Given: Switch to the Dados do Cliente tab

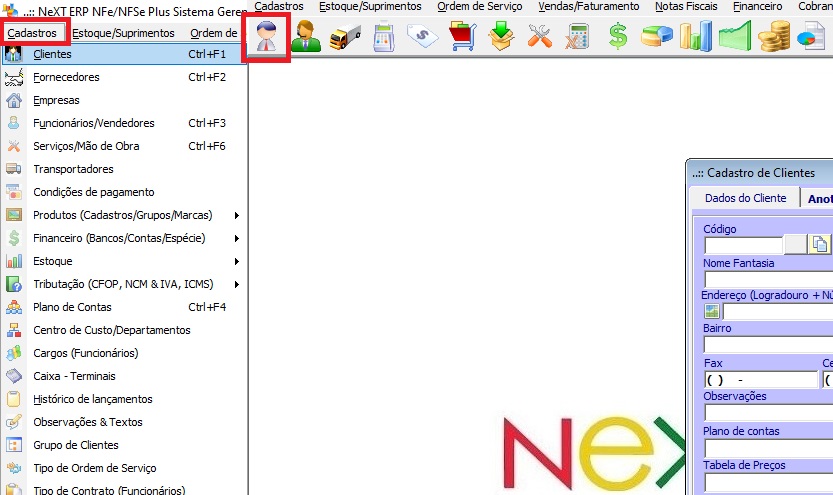Looking at the screenshot, I should click(x=745, y=198).
